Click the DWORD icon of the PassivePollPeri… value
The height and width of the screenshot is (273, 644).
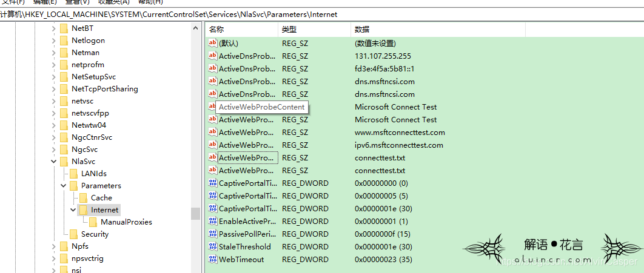(213, 234)
